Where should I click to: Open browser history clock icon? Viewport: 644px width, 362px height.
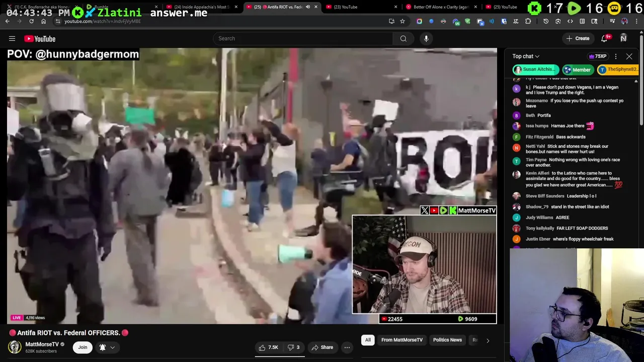pyautogui.click(x=546, y=22)
